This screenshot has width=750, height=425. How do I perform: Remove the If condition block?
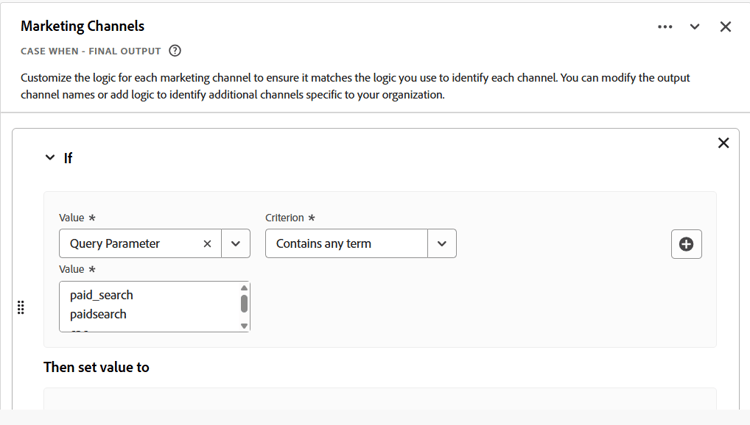[724, 143]
